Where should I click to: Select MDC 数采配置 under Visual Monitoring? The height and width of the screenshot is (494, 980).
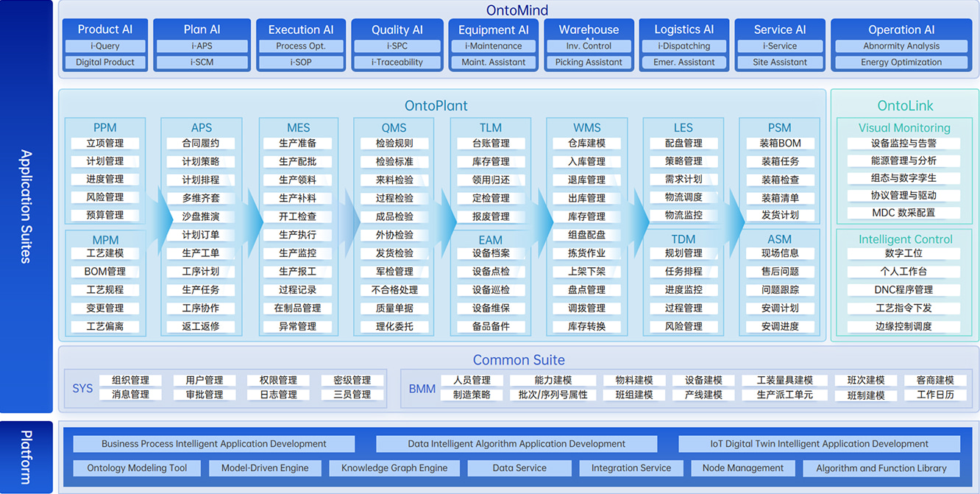pos(903,213)
